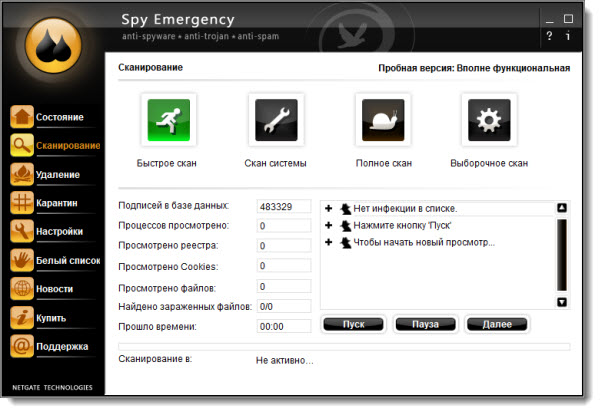The image size is (600, 413).
Task: Choose the Полное скан snail icon
Action: click(x=383, y=120)
